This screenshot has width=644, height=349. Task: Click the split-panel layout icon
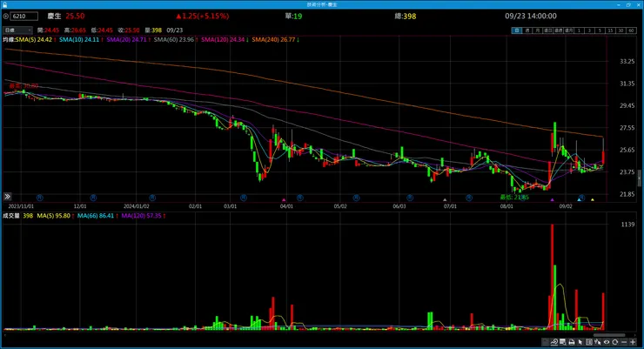(x=588, y=342)
